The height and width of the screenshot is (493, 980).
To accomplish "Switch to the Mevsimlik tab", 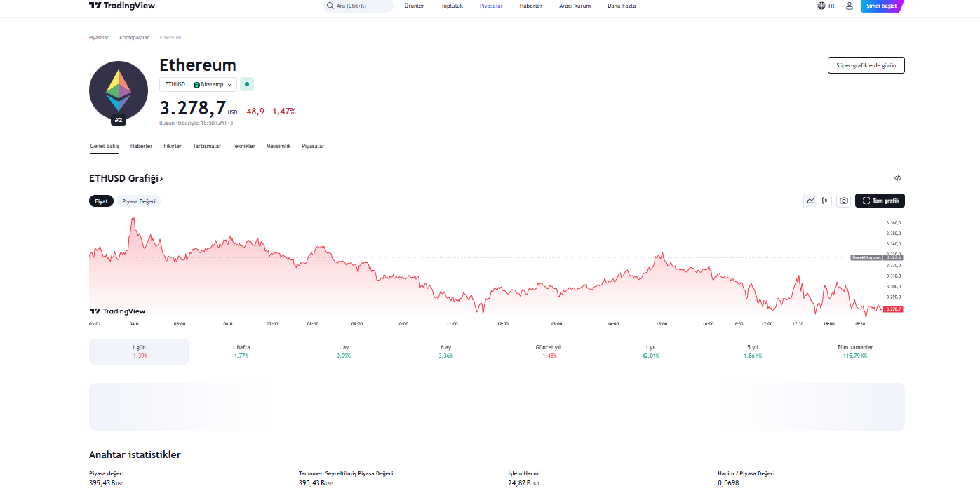I will [x=278, y=146].
